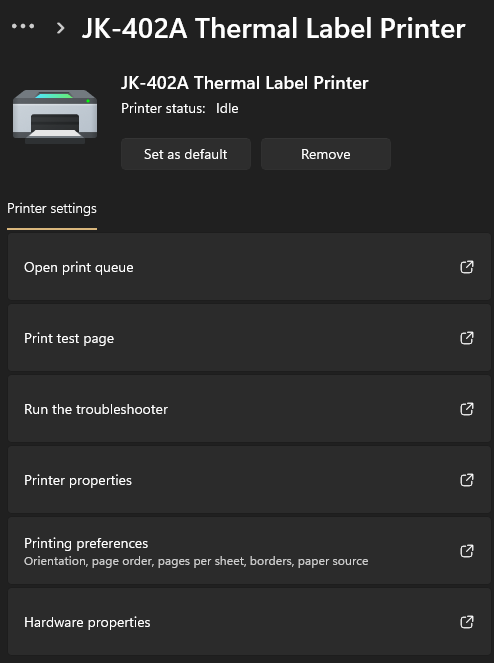Open Printing preferences
The height and width of the screenshot is (663, 494).
[x=249, y=551]
